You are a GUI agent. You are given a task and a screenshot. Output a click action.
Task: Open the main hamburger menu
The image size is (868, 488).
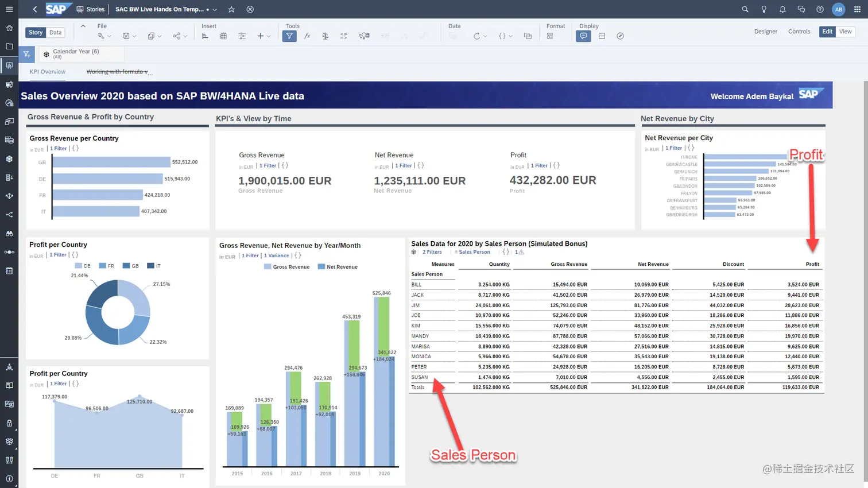(9, 9)
